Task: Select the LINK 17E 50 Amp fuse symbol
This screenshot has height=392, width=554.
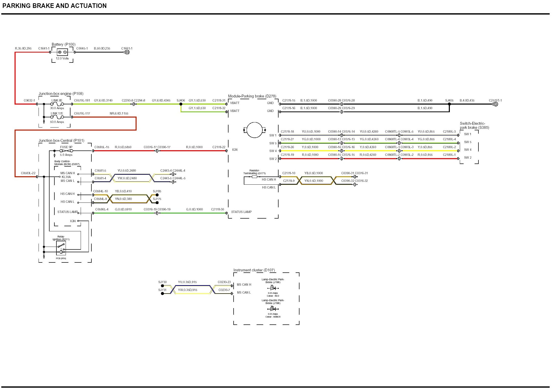Action: click(x=57, y=117)
